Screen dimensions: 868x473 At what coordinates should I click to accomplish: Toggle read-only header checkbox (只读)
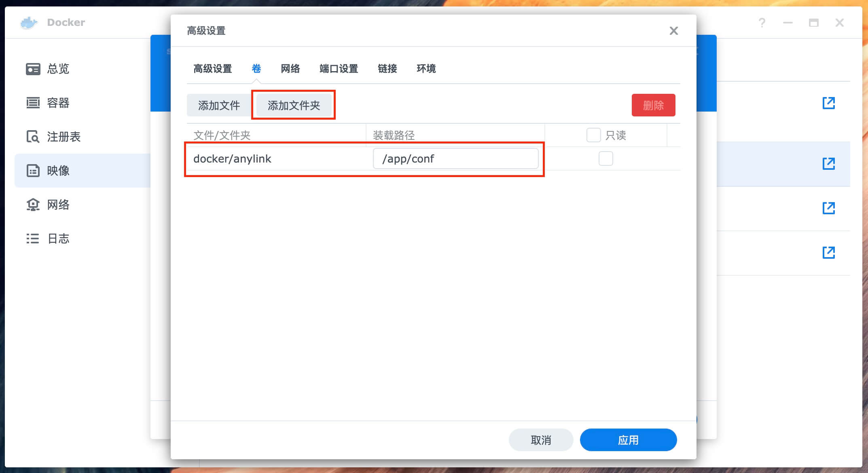(x=593, y=135)
